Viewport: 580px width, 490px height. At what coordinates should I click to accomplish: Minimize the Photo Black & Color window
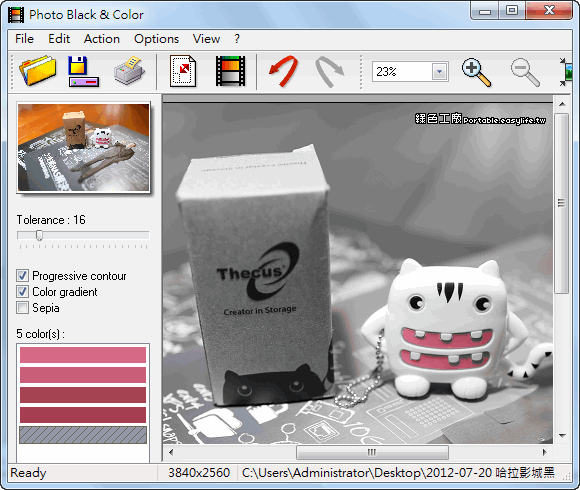[x=485, y=11]
